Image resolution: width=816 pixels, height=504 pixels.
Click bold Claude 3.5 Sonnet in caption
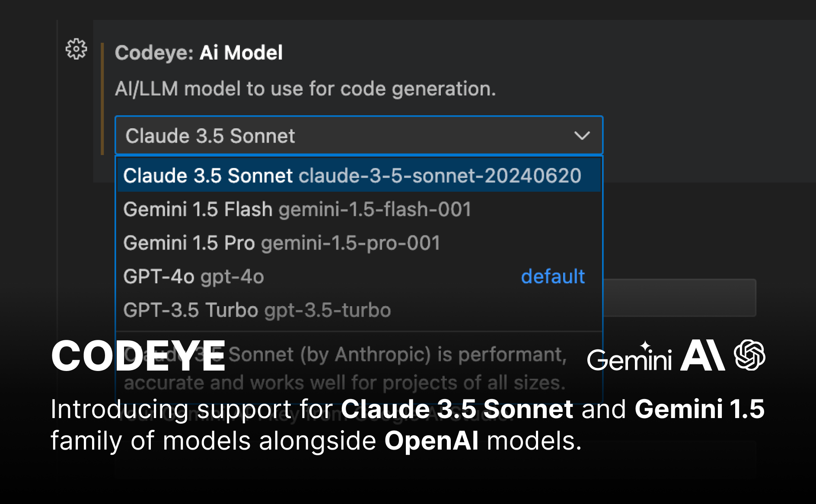pos(457,409)
